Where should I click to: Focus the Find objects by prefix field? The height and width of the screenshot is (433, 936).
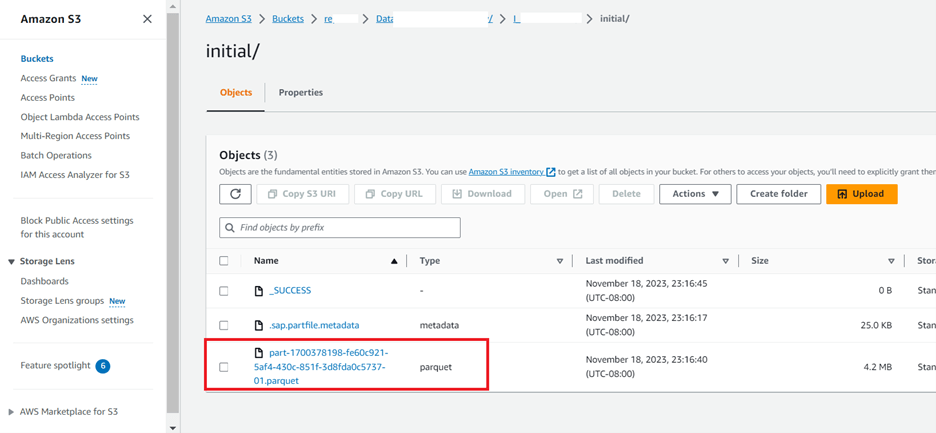pyautogui.click(x=340, y=228)
